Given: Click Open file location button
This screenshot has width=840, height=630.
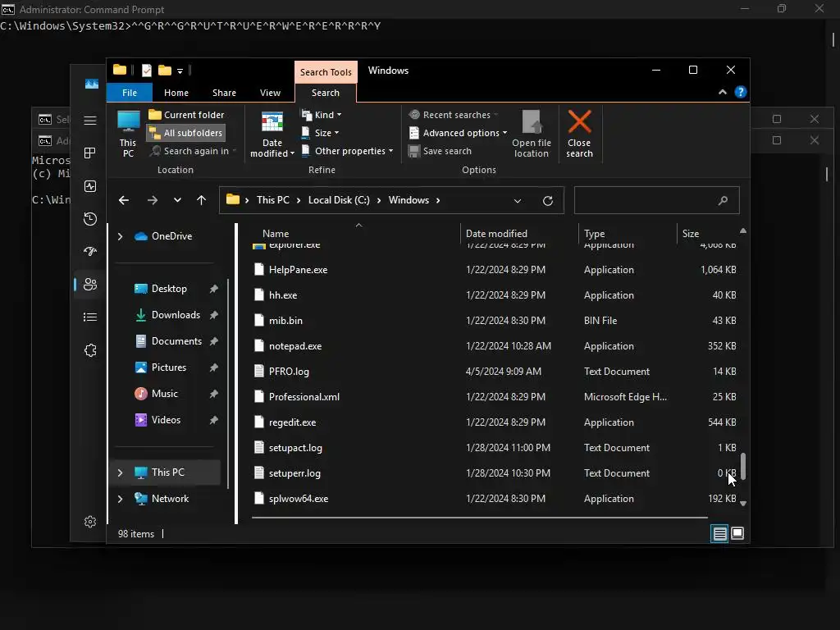Looking at the screenshot, I should click(x=532, y=134).
